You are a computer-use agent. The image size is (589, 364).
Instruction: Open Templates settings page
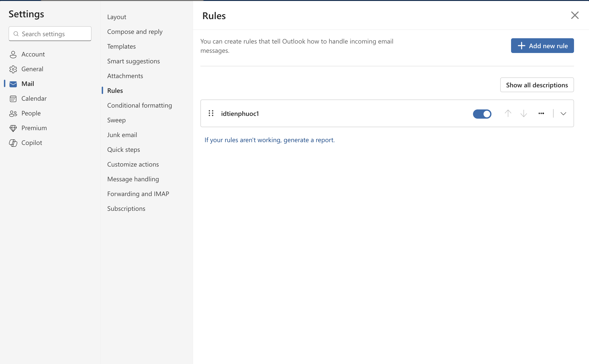pos(122,46)
